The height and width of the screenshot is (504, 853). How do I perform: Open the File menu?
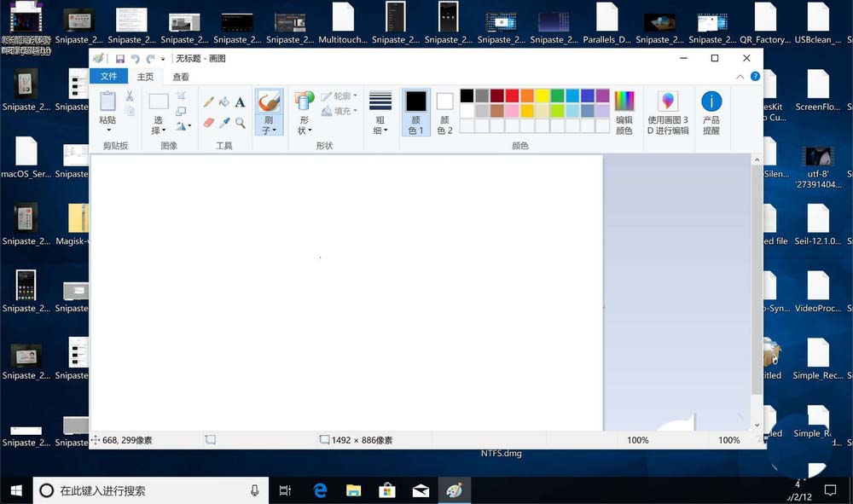click(x=108, y=76)
